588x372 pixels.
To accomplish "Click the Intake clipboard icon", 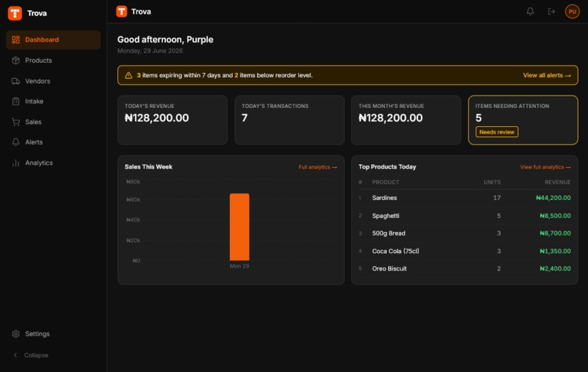I will 16,101.
